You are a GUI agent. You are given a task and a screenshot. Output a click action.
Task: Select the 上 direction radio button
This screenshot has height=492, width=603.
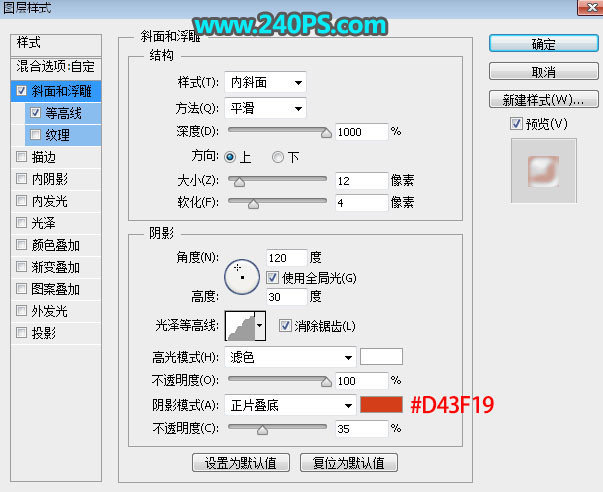pos(230,157)
